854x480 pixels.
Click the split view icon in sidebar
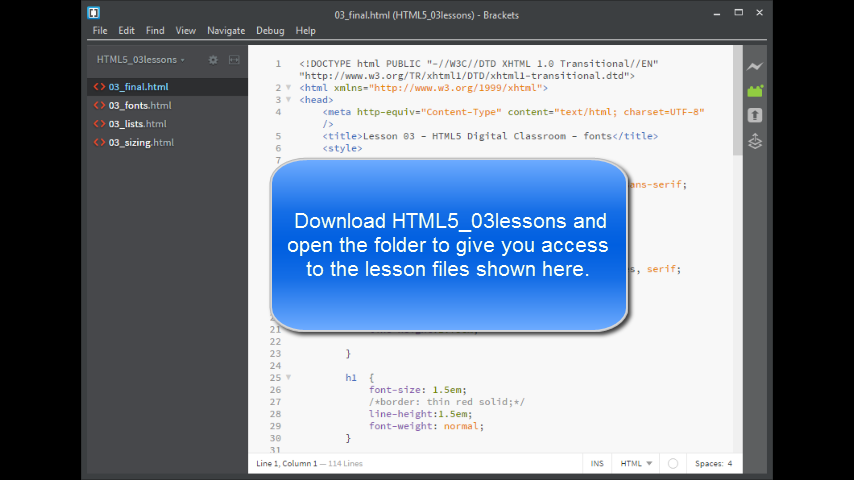click(234, 60)
